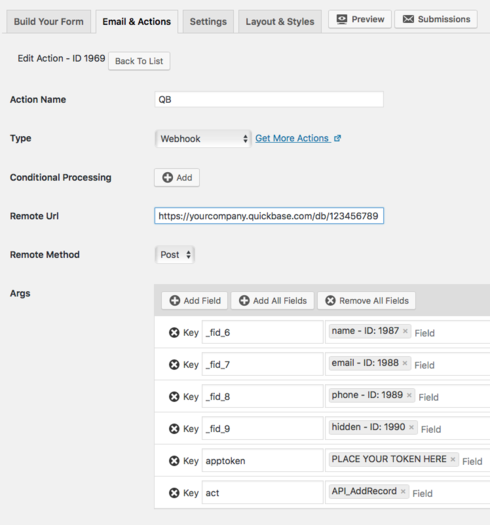The image size is (490, 525).
Task: Delete the _fid_9 hidden field row
Action: tap(174, 429)
